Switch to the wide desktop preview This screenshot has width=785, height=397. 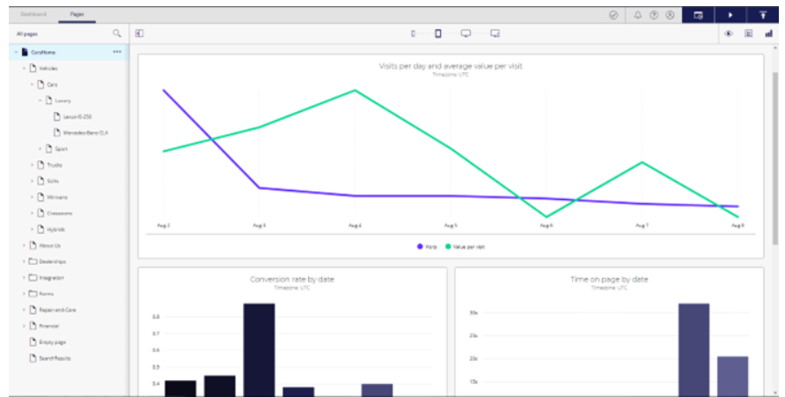tap(495, 34)
